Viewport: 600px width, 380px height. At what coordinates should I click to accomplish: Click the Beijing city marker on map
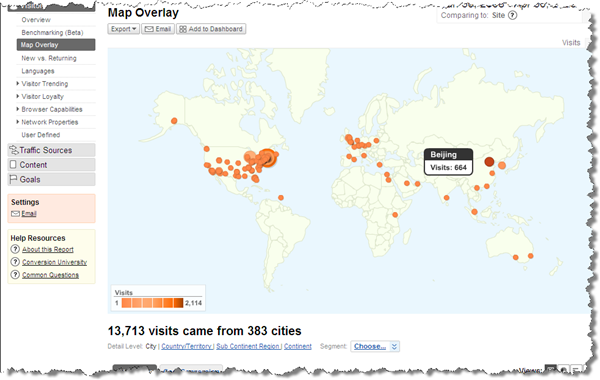489,161
